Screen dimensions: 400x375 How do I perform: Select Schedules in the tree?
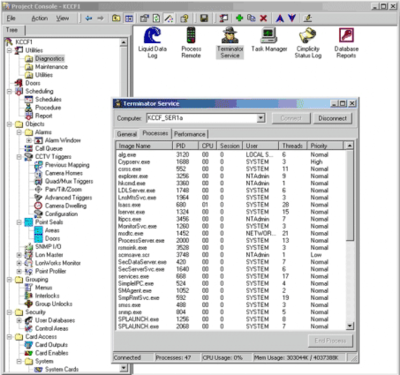click(x=48, y=99)
